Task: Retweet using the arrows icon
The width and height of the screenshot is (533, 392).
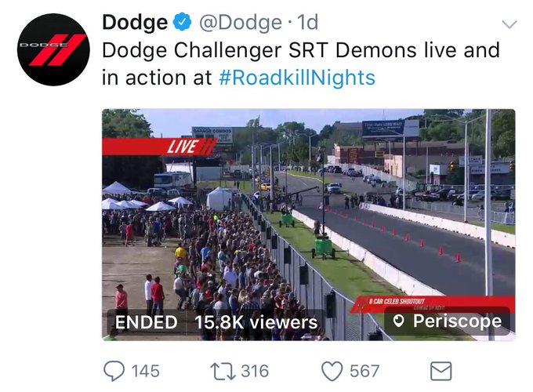Action: pos(223,371)
